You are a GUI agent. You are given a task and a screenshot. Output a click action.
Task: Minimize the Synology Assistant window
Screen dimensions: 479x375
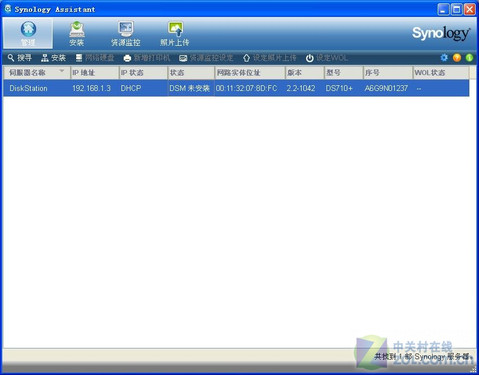click(x=443, y=9)
